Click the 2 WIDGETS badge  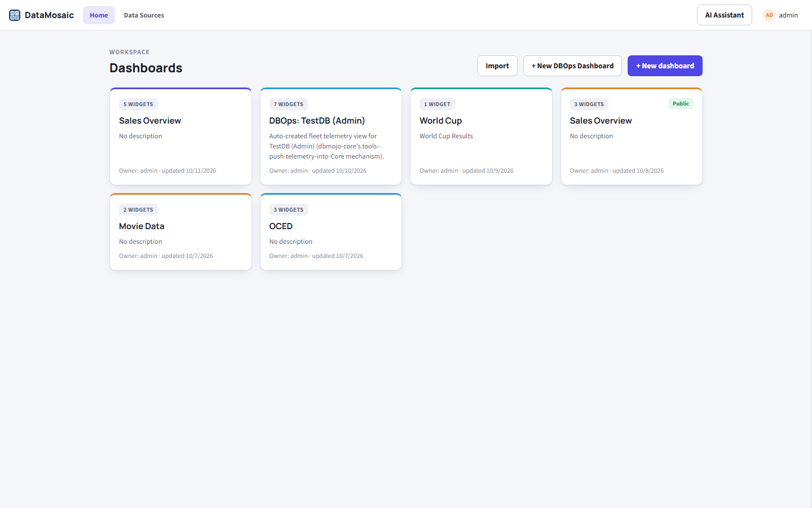[138, 210]
